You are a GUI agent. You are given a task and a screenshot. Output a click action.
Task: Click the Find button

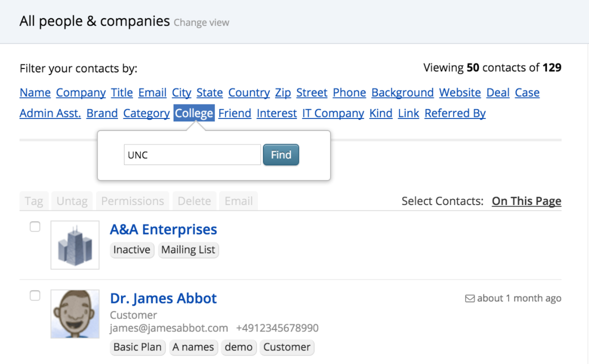281,155
